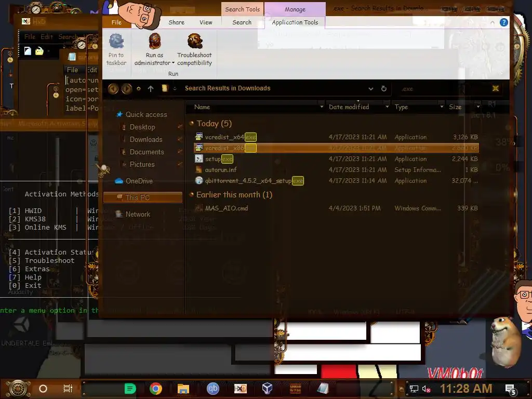The height and width of the screenshot is (399, 532).
Task: Open the File tab in Explorer
Action: 116,22
